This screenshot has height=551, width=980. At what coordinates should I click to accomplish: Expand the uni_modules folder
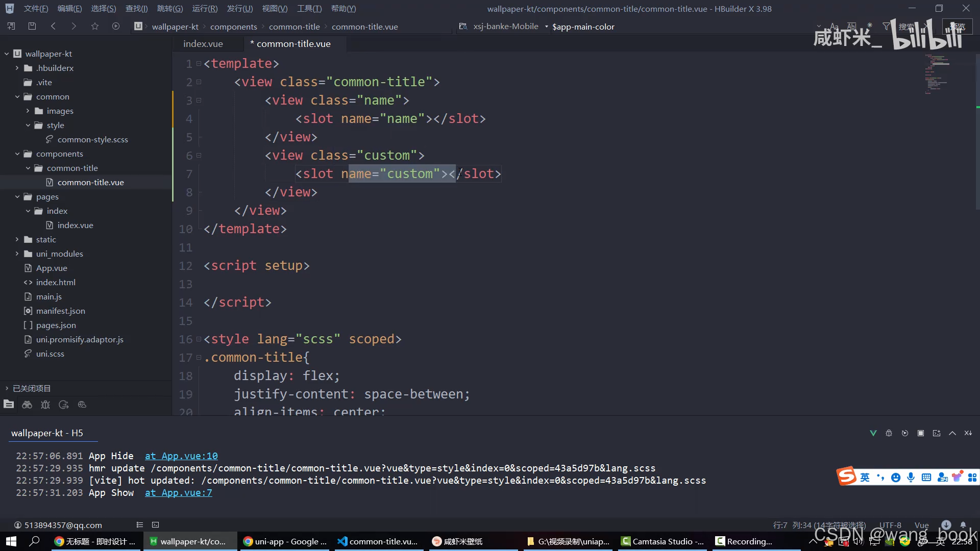click(17, 254)
